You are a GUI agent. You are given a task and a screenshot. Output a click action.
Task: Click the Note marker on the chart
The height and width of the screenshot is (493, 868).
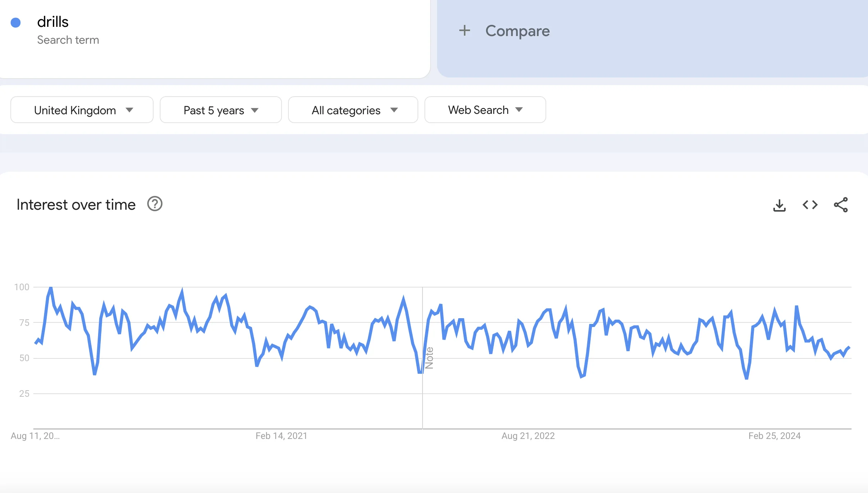pos(429,358)
